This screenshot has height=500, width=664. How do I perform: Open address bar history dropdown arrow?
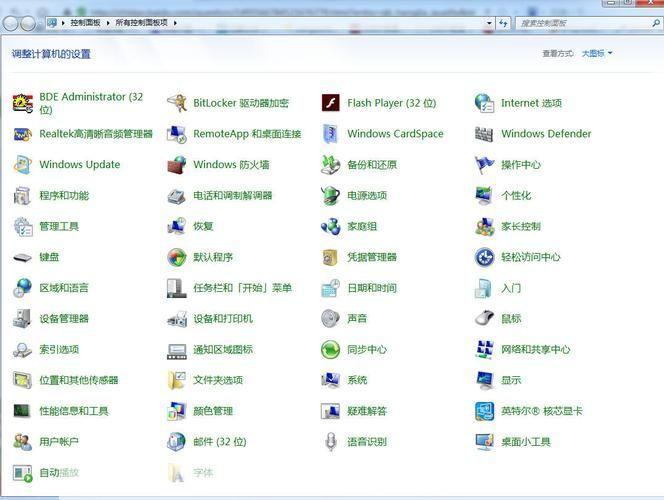pos(489,23)
